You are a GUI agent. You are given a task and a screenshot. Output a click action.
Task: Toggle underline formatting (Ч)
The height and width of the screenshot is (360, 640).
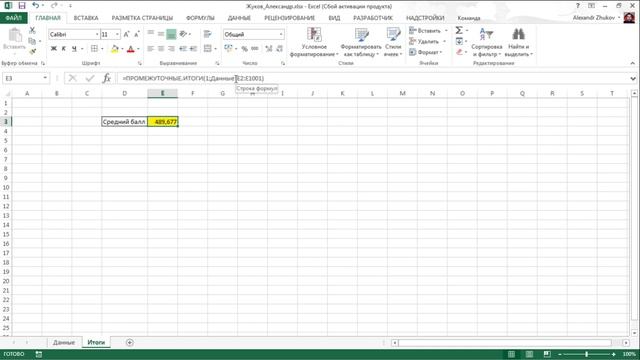pyautogui.click(x=74, y=49)
